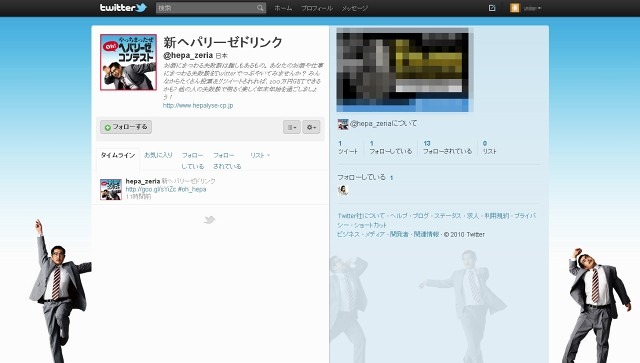Click the #oh_hepa hashtag

coord(192,189)
